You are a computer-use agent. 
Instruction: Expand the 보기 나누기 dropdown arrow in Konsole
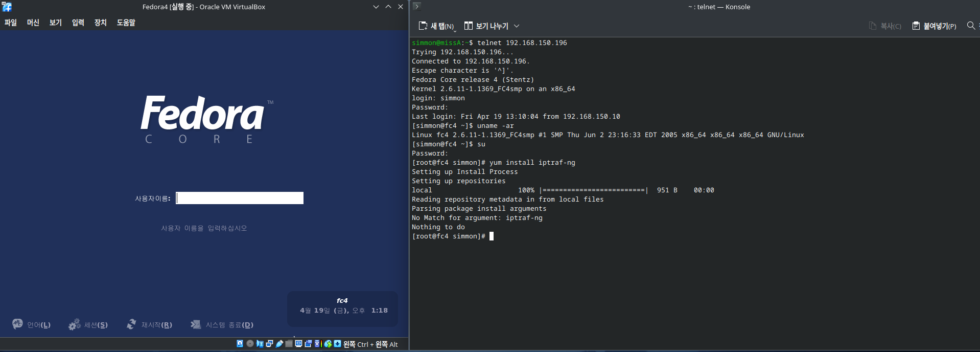[517, 26]
